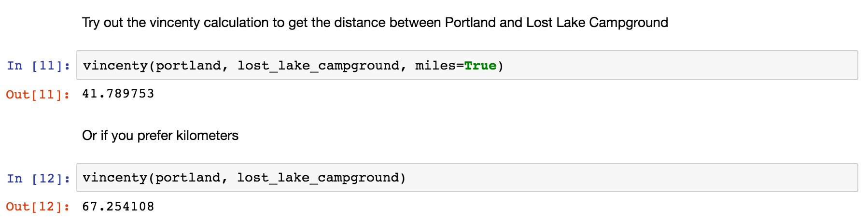Place cursor on 'lost_lake_campground' in cell 11
Viewport: 868px width, 224px height.
[x=318, y=65]
